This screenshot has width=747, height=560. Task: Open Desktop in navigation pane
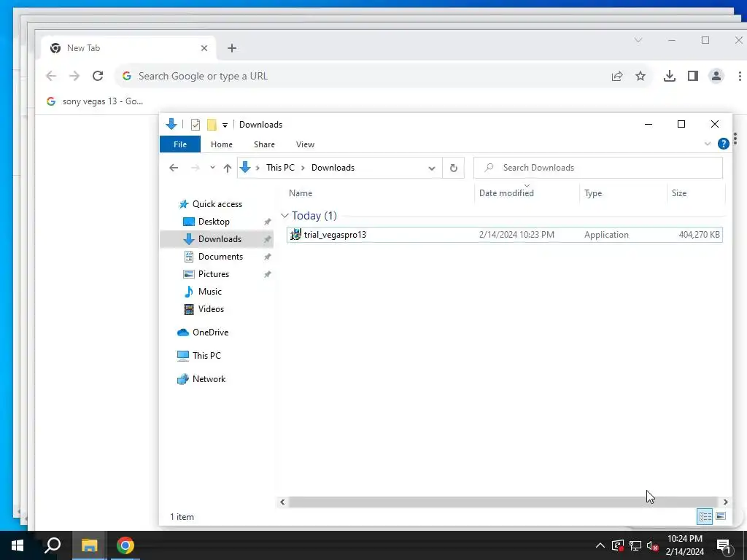click(214, 222)
